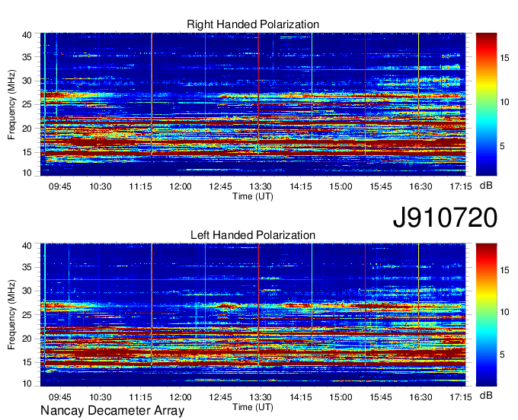Click the 5 value on Left Handed colorbar
This screenshot has height=420, width=518.
pos(502,355)
